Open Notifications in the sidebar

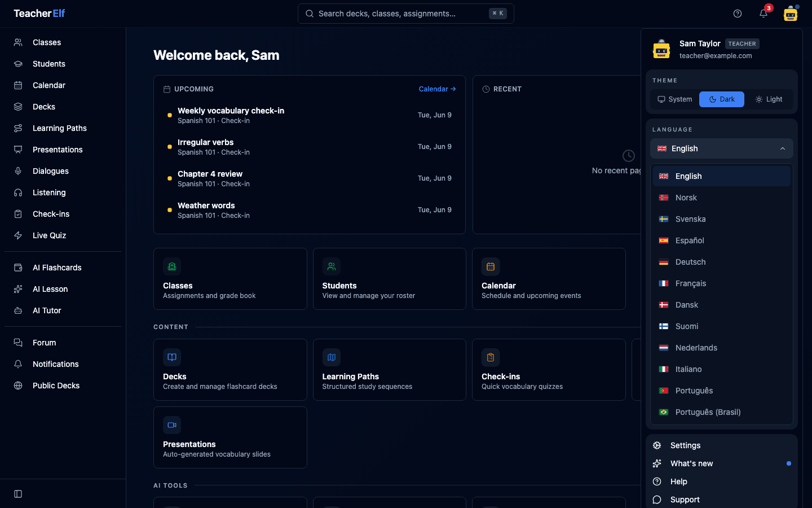pyautogui.click(x=63, y=364)
